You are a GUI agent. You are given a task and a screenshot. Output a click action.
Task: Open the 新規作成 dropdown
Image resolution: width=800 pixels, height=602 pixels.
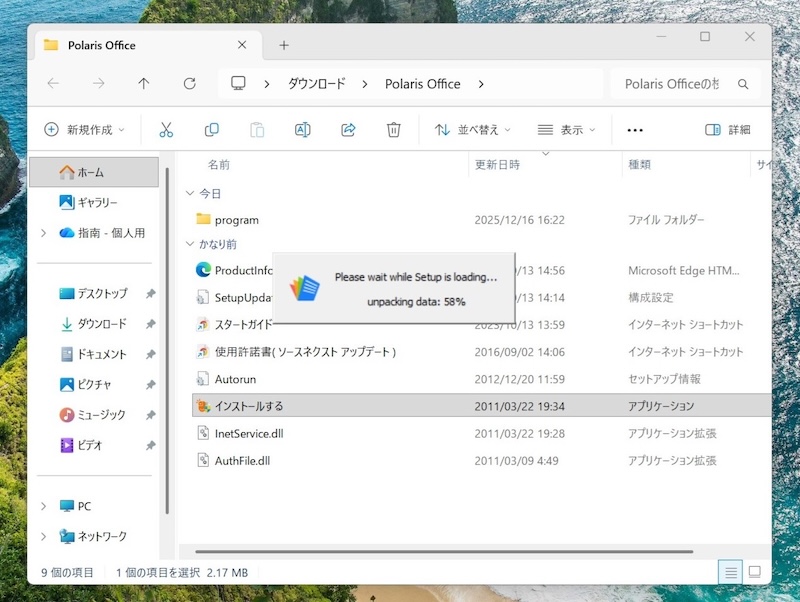tap(85, 130)
